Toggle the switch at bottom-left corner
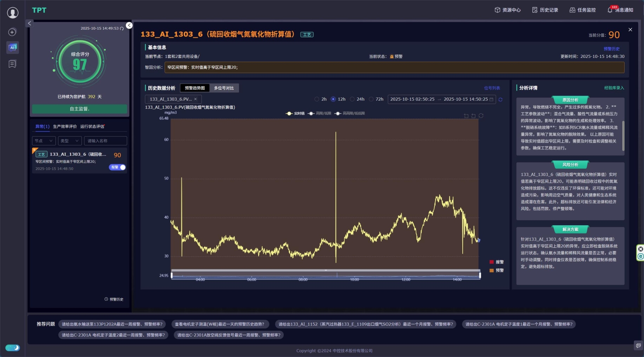Viewport: 644px width, 357px height. click(x=12, y=348)
